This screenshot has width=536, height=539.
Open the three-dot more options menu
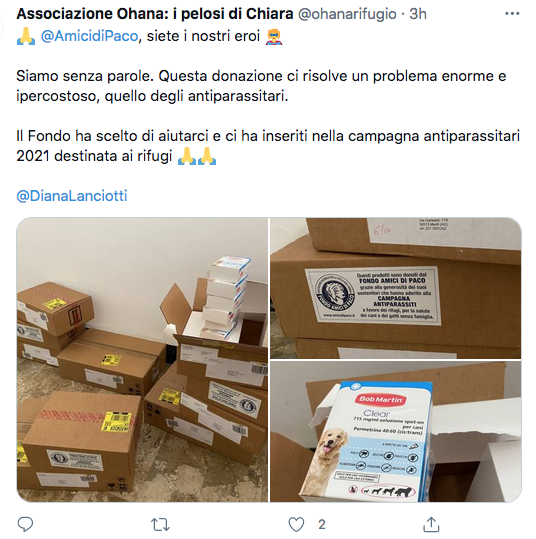(x=512, y=14)
